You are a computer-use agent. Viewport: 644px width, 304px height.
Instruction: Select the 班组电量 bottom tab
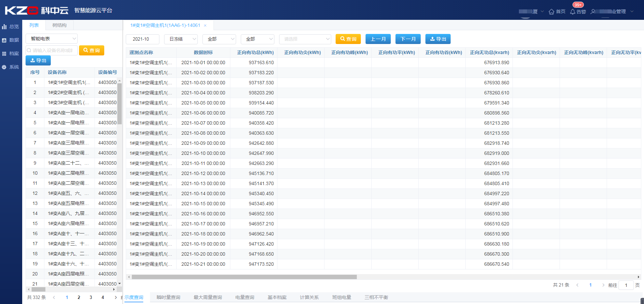tap(342, 297)
